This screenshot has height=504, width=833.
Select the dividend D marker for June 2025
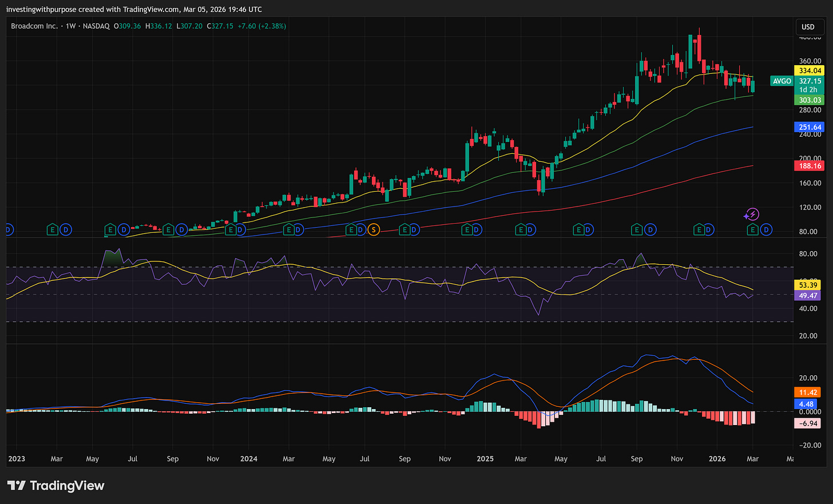(588, 230)
